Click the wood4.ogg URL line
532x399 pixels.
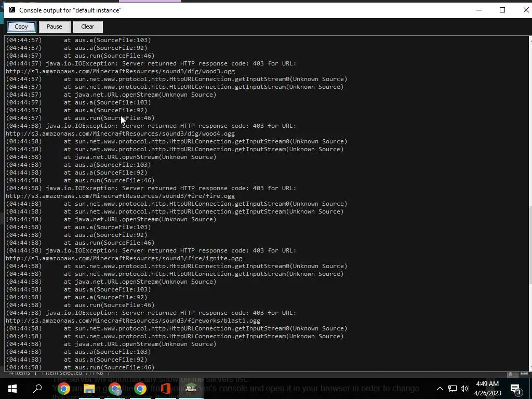[121, 134]
